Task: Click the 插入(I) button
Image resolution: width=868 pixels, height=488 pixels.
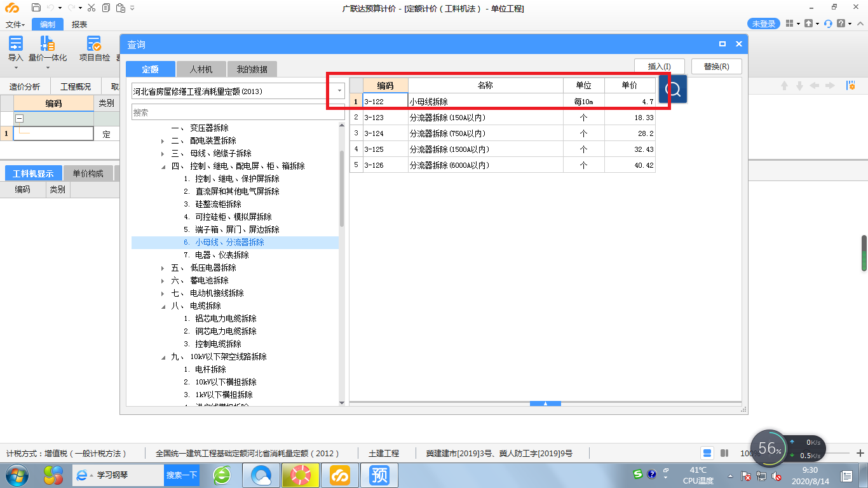Action: pyautogui.click(x=660, y=66)
